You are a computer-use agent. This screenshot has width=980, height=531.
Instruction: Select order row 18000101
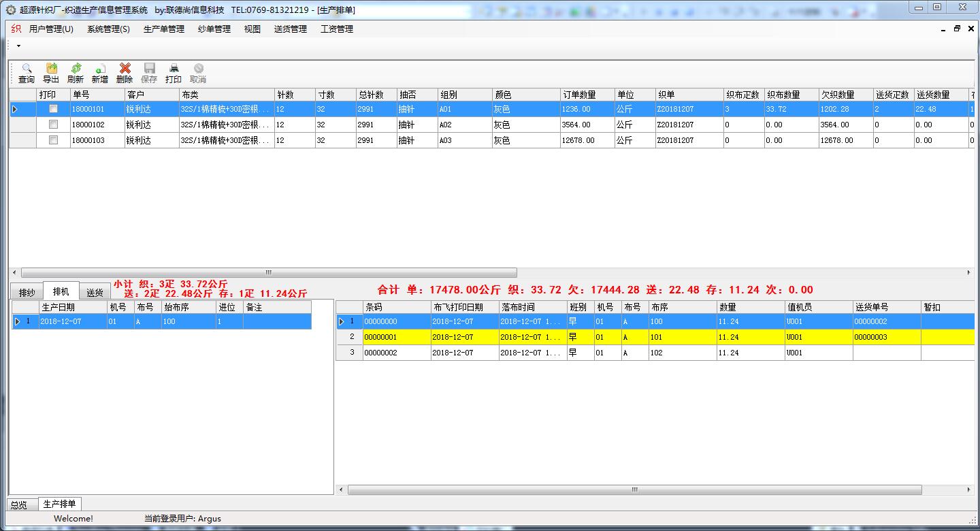click(491, 109)
